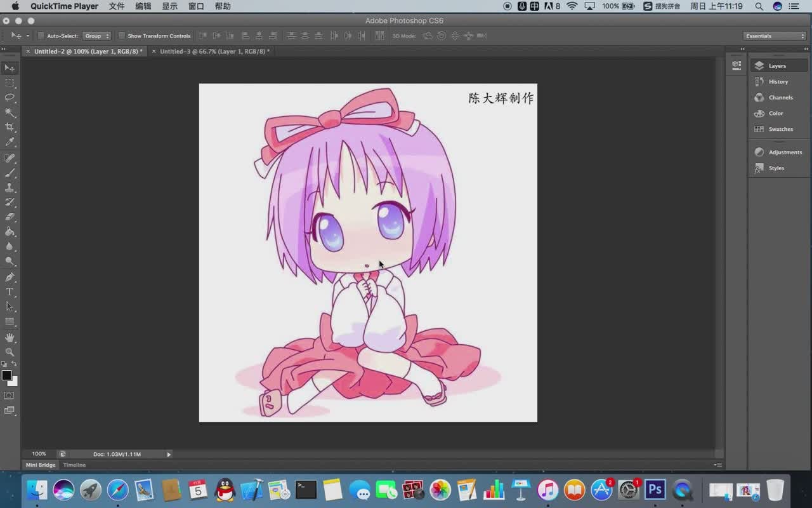Open the Layers panel
The image size is (812, 508).
tap(778, 65)
